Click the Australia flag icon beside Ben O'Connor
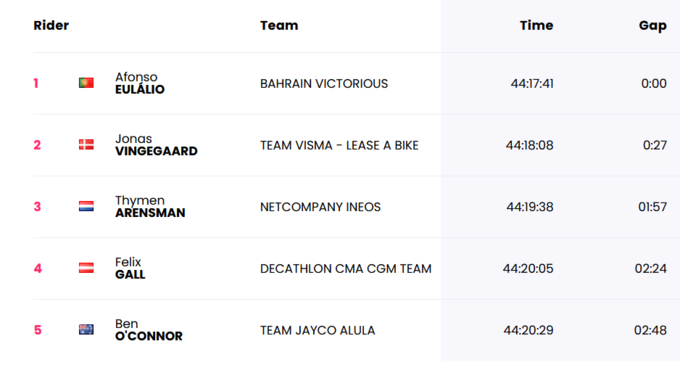This screenshot has height=365, width=680. pyautogui.click(x=86, y=329)
